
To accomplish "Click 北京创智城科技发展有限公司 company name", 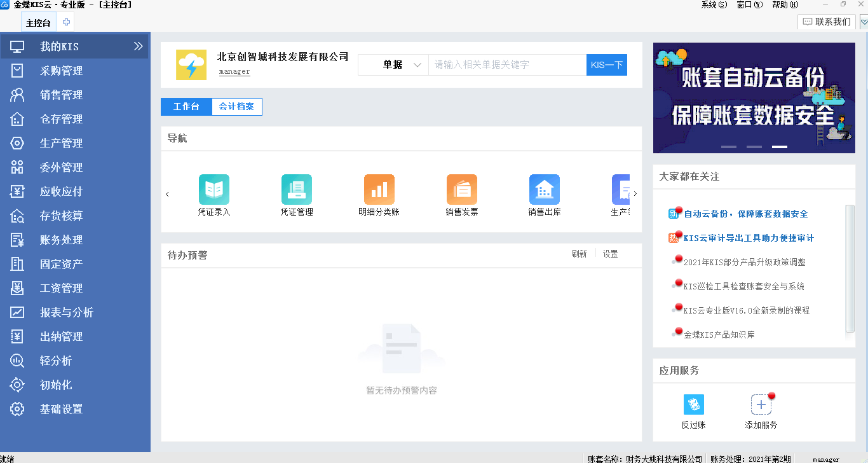I will coord(283,57).
